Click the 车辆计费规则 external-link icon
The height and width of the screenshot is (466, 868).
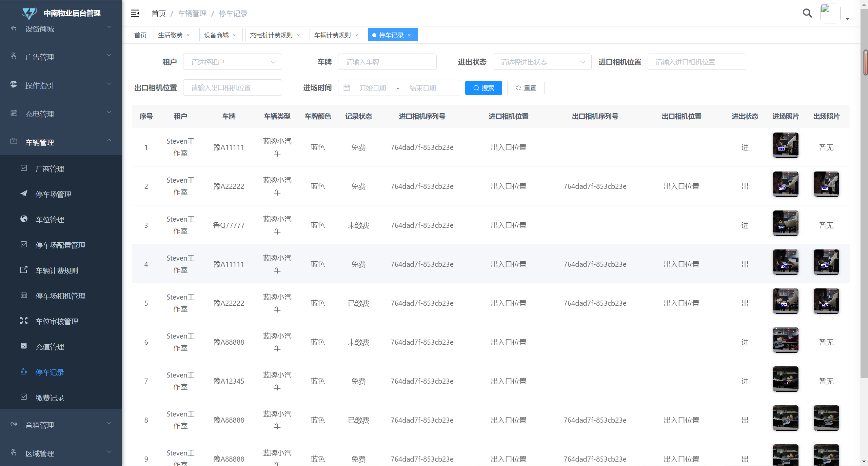click(x=24, y=270)
